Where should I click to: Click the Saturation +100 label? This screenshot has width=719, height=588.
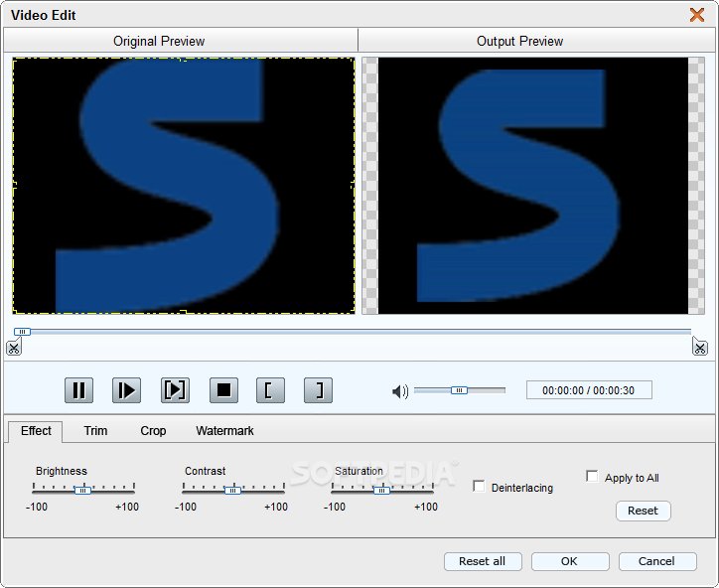426,507
